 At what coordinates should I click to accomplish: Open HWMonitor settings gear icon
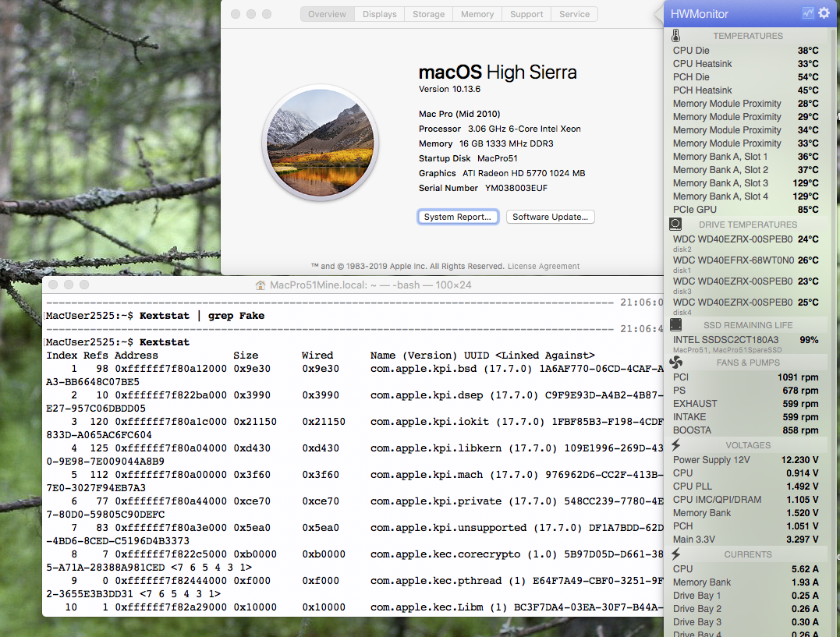click(x=824, y=13)
